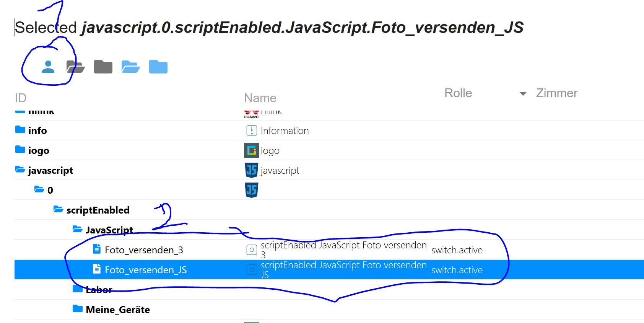644x323 pixels.
Task: Click the blue person icon in toolbar
Action: 48,67
